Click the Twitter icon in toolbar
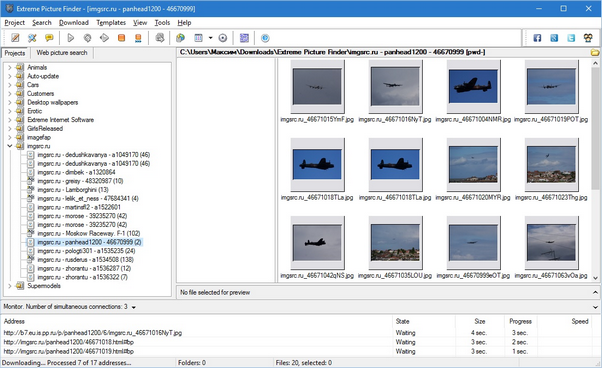The height and width of the screenshot is (368, 602). tap(571, 38)
